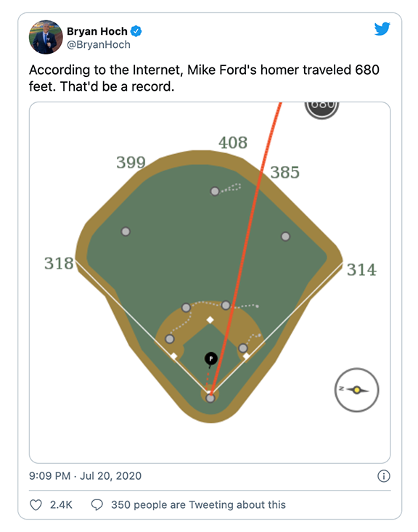The width and height of the screenshot is (418, 532).
Task: Click the center fielder marker dot
Action: pos(215,192)
